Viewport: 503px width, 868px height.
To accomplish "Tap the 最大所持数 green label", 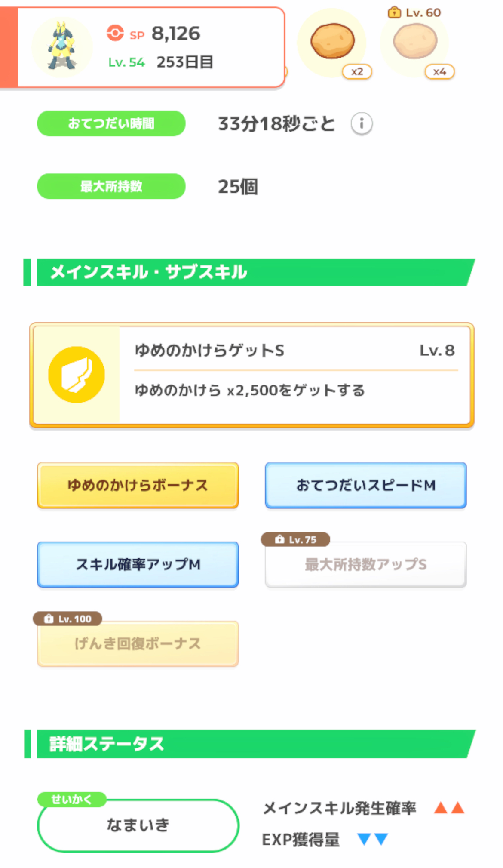I will pyautogui.click(x=111, y=186).
